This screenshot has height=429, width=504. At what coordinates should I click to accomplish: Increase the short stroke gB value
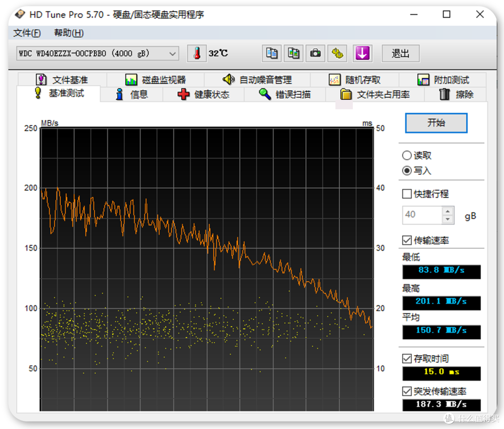(448, 211)
